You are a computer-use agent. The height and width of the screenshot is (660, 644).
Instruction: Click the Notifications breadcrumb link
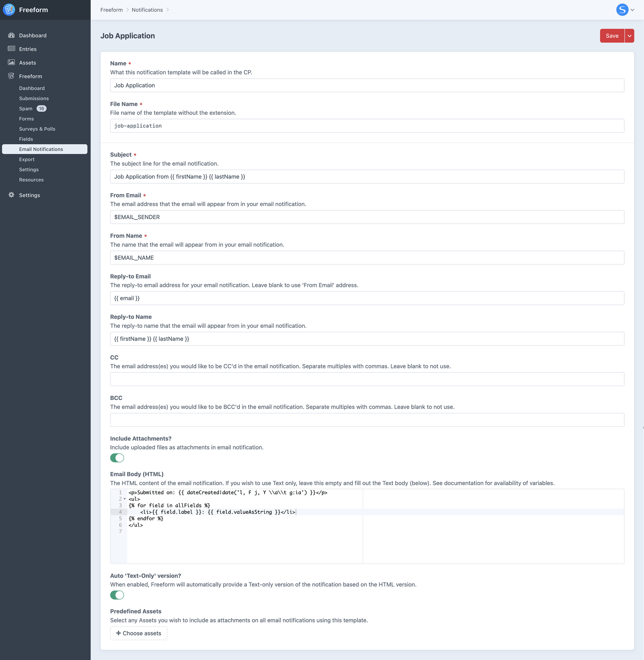click(147, 10)
